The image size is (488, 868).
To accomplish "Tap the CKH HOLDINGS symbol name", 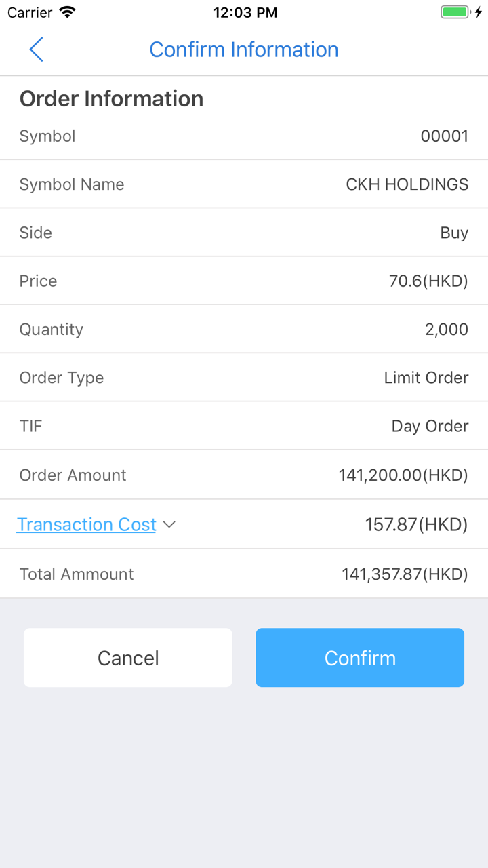I will (407, 184).
